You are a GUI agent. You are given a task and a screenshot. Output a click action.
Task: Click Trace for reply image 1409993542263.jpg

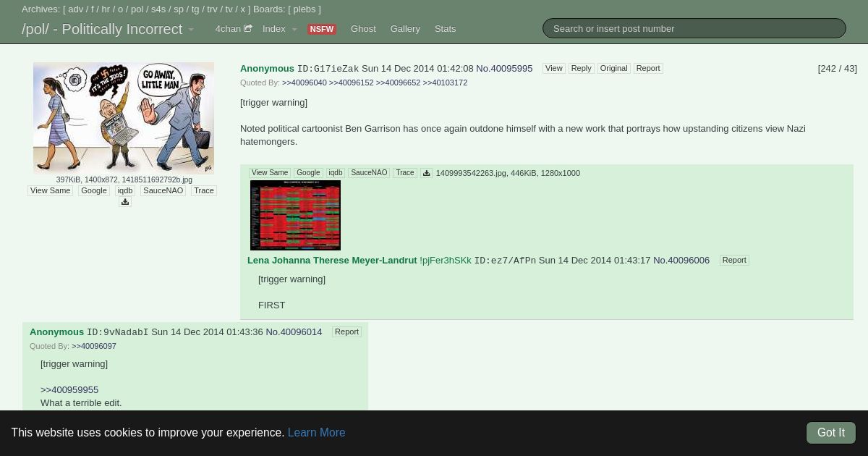click(x=405, y=173)
